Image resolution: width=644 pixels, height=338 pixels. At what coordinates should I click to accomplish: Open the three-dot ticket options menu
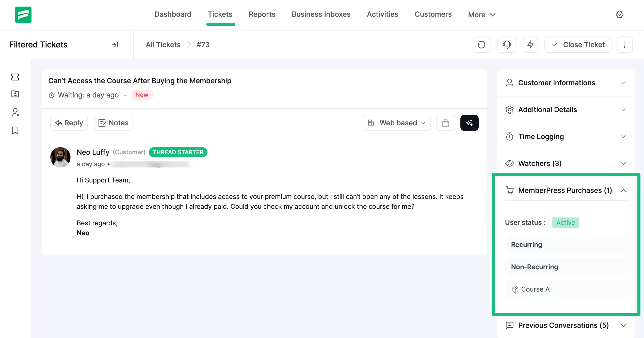[x=624, y=45]
